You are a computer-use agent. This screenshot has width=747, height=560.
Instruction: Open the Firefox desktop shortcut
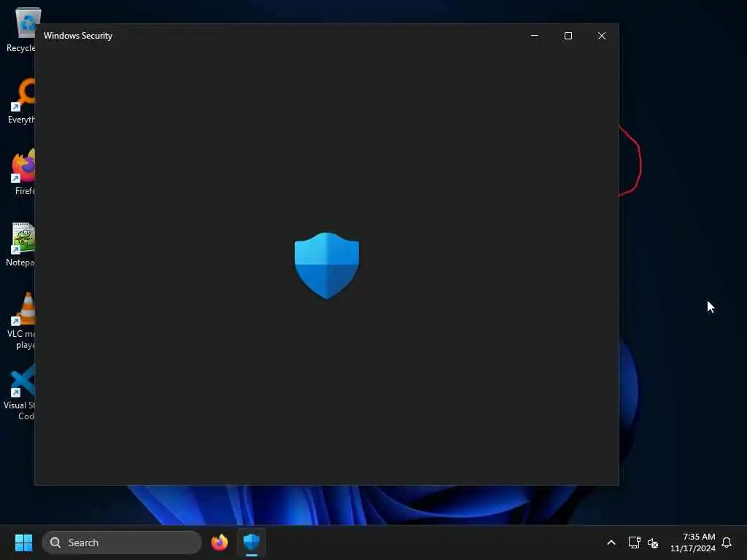point(24,172)
